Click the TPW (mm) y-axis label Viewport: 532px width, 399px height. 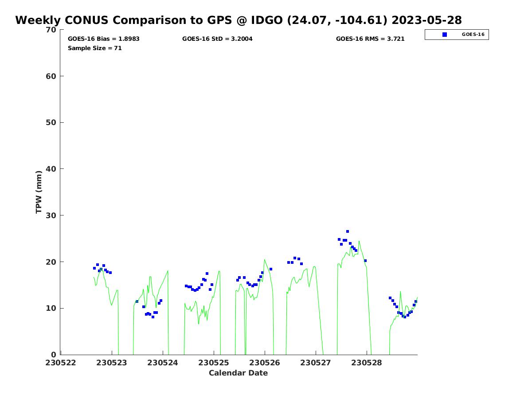(39, 192)
